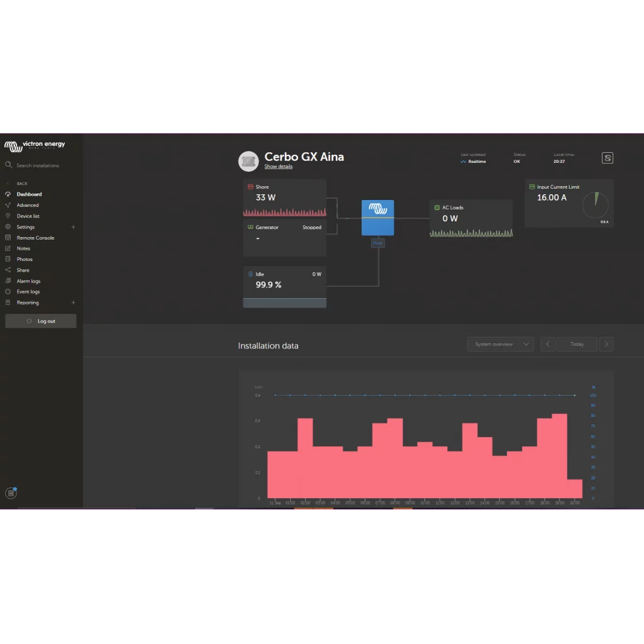Click the Victron Energy logo
Screen dimensions: 644x644
pos(35,145)
